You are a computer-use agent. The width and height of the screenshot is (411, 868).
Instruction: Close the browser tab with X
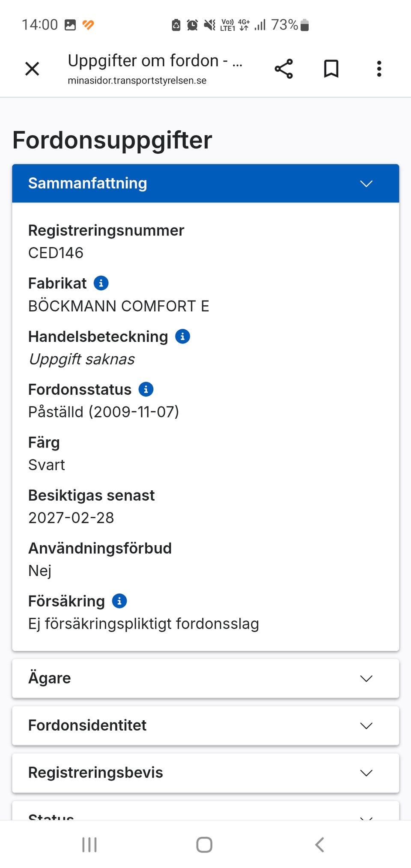pos(32,69)
